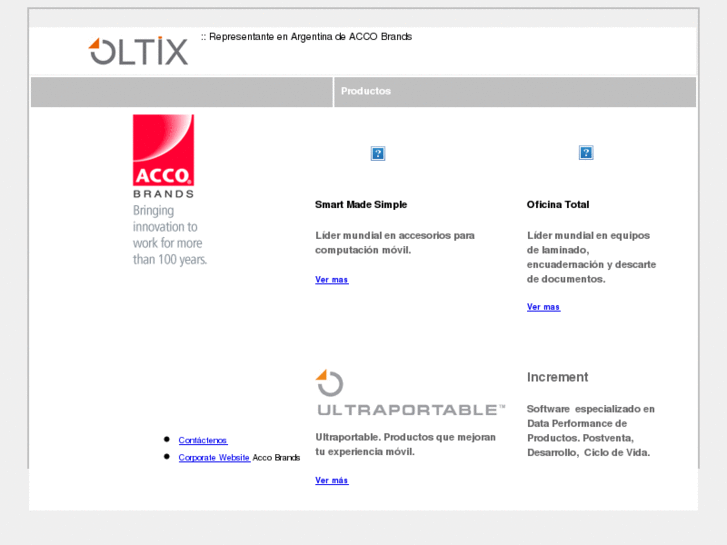The height and width of the screenshot is (545, 727).
Task: Open the Productos menu item
Action: [366, 91]
